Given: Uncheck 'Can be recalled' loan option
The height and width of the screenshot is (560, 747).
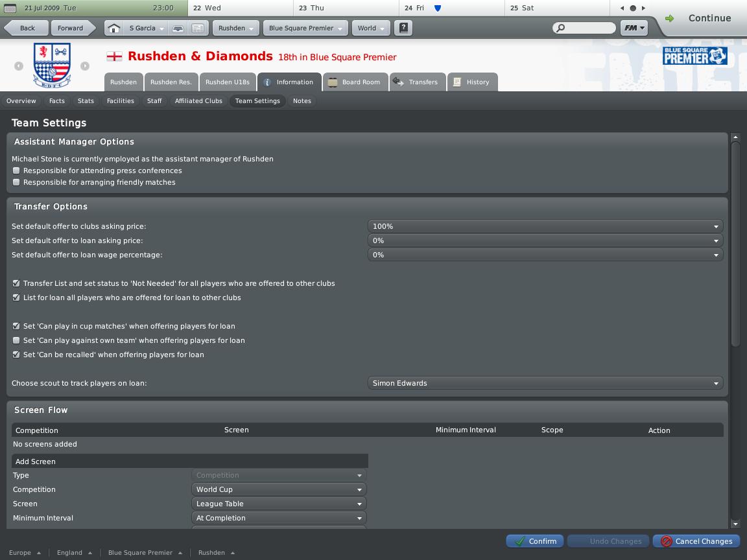Looking at the screenshot, I should tap(17, 355).
